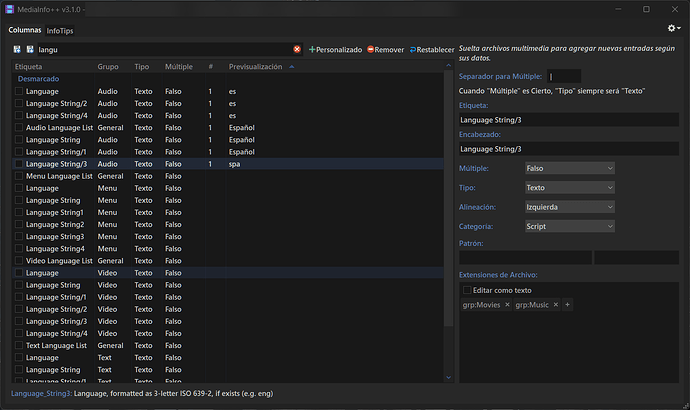Check the Audio Language List checkbox
690x410 pixels.
(x=19, y=128)
